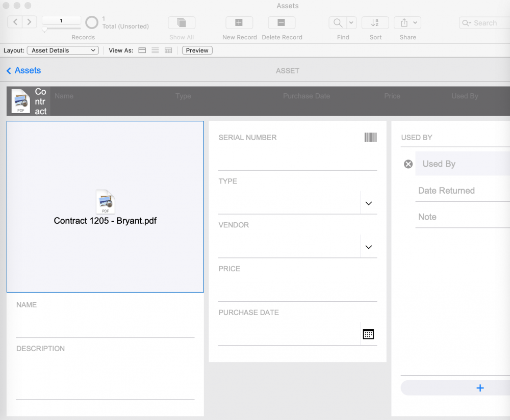Click the Preview button

click(x=197, y=50)
